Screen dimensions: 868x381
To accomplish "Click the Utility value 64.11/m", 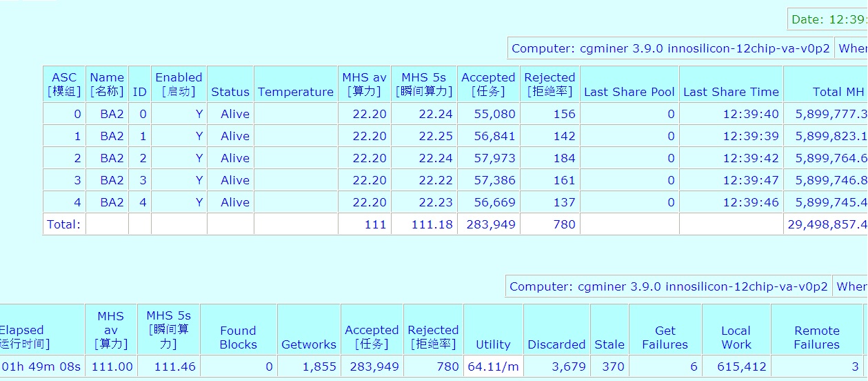I will (x=493, y=367).
